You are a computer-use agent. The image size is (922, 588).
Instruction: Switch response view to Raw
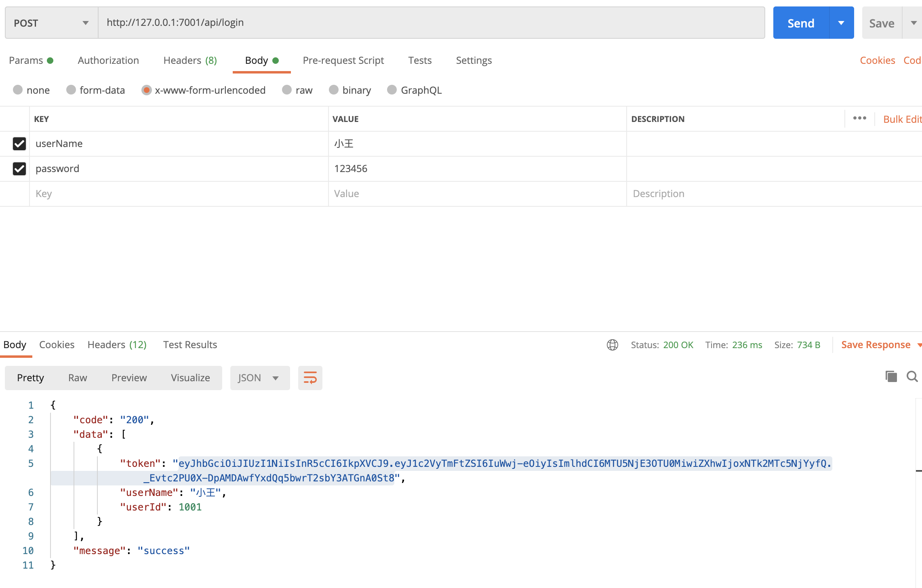click(78, 378)
